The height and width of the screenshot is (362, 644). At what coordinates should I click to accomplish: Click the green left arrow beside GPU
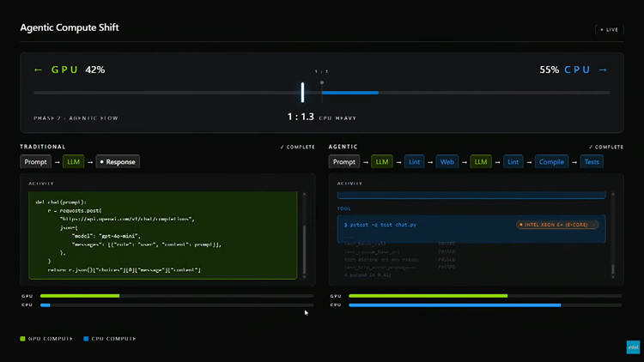[x=38, y=70]
